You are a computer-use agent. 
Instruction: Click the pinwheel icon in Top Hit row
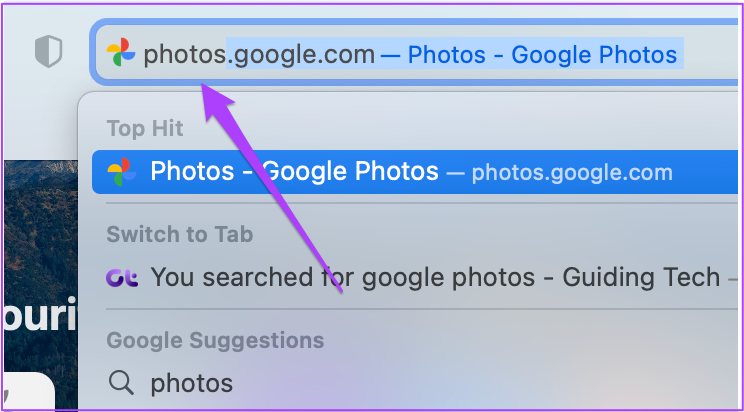(x=122, y=172)
